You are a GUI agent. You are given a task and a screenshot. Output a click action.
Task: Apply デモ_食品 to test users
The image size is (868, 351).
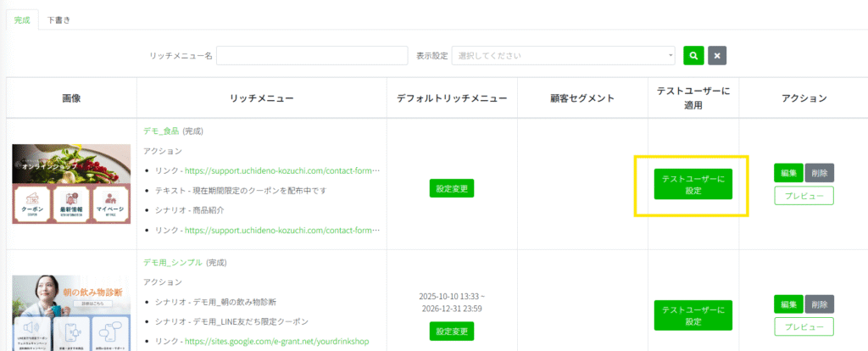pos(693,185)
